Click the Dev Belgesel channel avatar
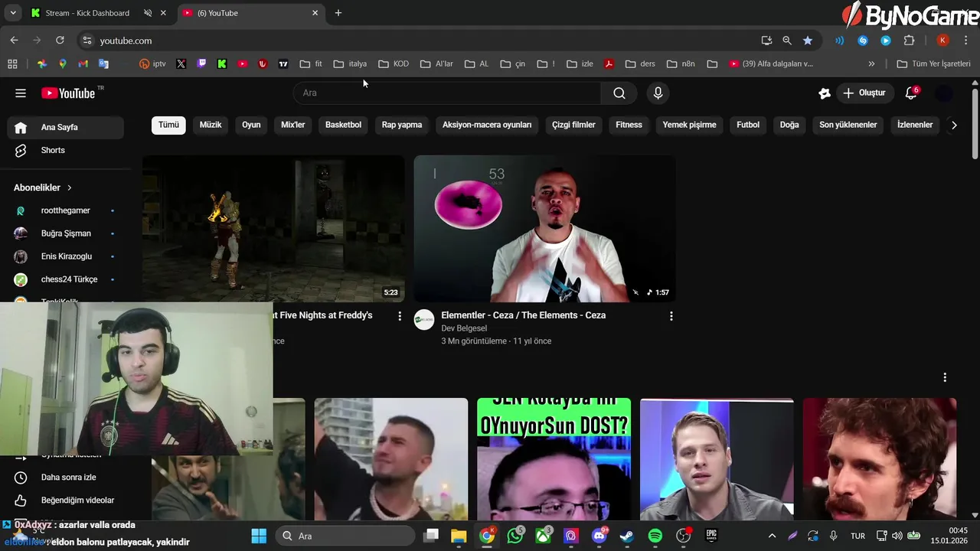 tap(424, 320)
